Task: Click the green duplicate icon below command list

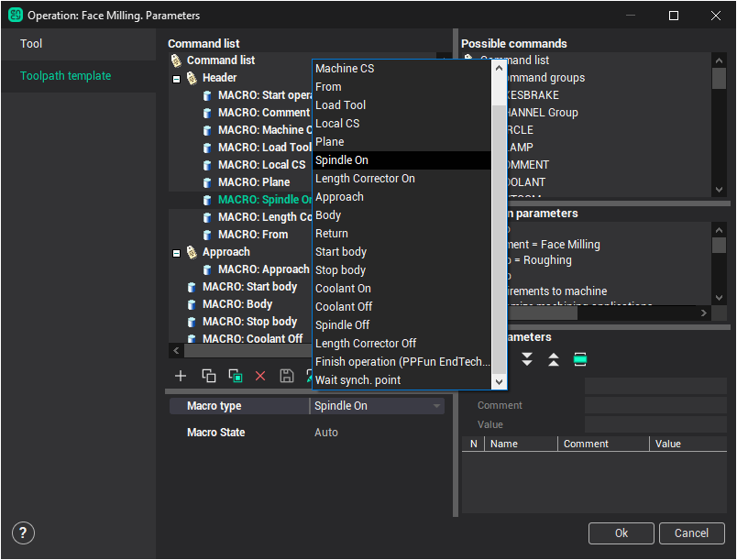Action: click(x=235, y=376)
